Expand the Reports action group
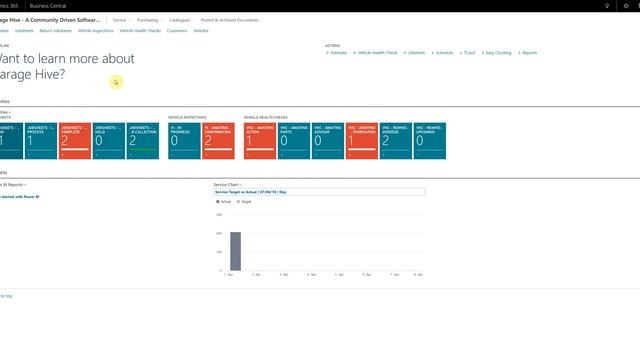Screen dimensions: 640x360 528,53
